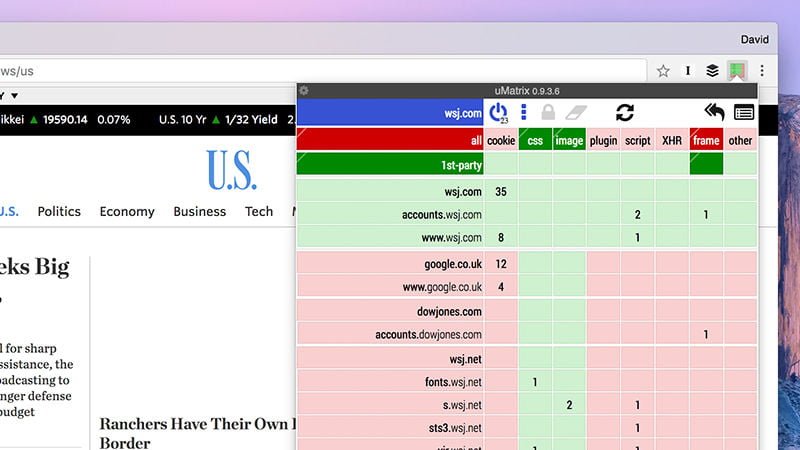
Task: Open uMatrix three-dot options menu
Action: tap(523, 112)
